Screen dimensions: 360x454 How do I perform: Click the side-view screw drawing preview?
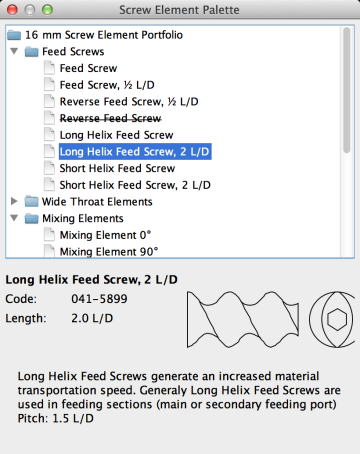243,320
